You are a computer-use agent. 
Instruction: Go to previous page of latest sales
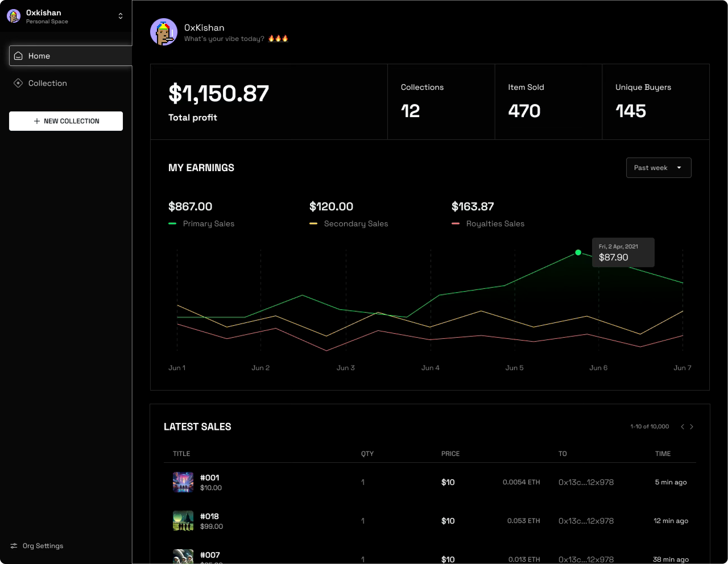tap(682, 426)
